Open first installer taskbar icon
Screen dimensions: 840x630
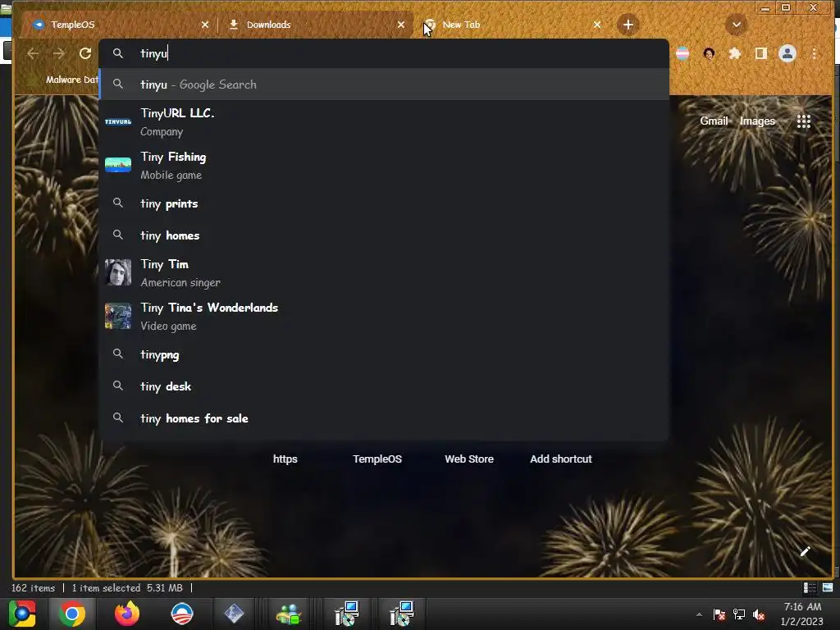point(347,614)
